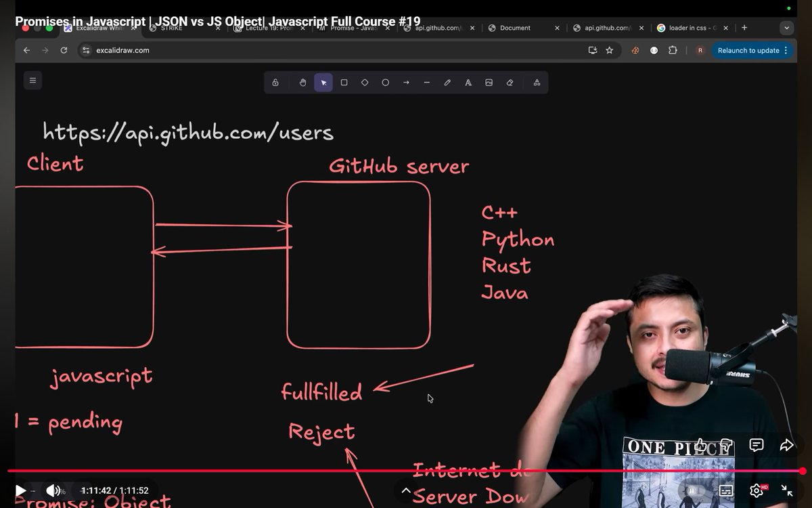
Task: Select the Insert image tool
Action: 489,83
